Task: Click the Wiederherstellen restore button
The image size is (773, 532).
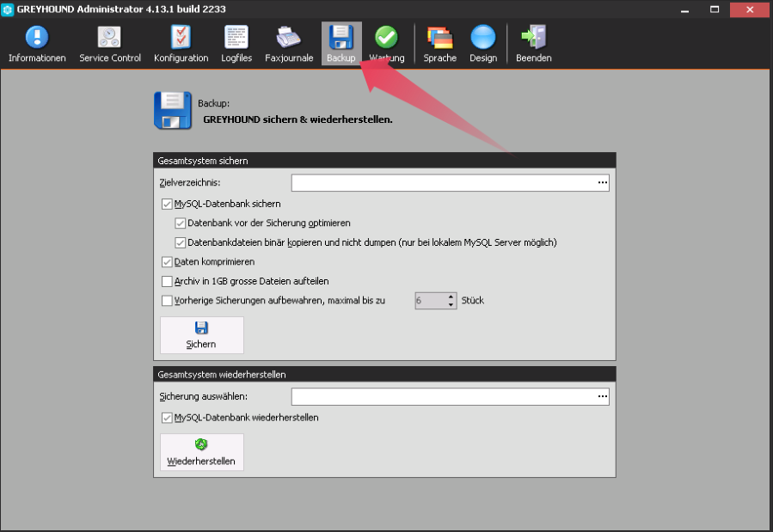Action: click(201, 452)
